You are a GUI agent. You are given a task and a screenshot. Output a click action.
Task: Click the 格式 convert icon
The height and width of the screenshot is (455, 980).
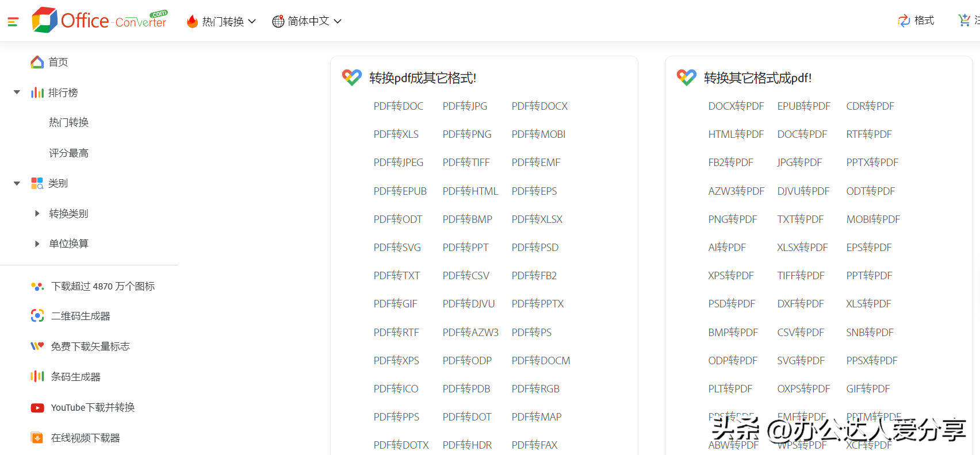point(904,21)
